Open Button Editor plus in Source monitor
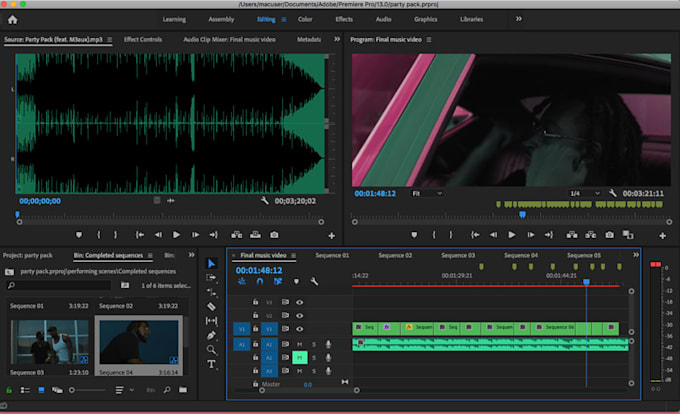Image resolution: width=680 pixels, height=414 pixels. click(331, 235)
